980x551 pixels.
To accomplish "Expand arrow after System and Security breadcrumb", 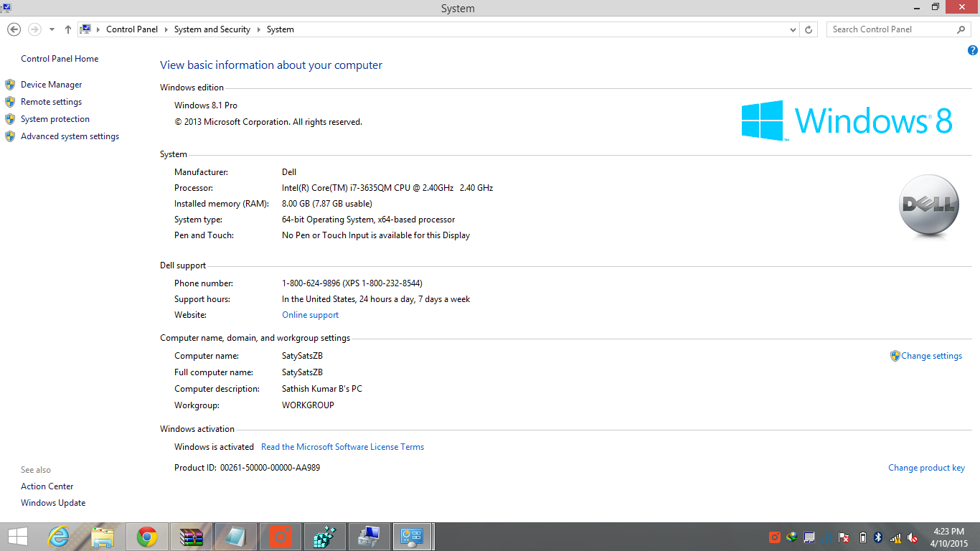I will tap(258, 29).
